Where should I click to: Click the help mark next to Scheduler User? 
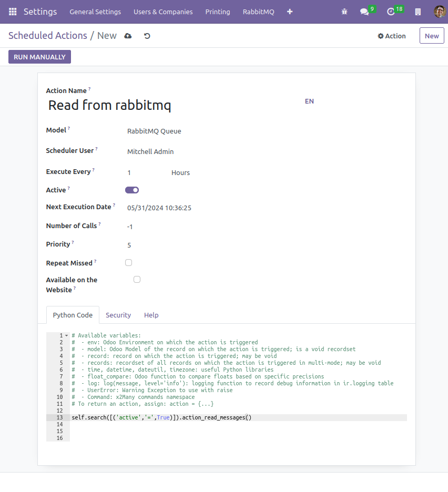96,149
